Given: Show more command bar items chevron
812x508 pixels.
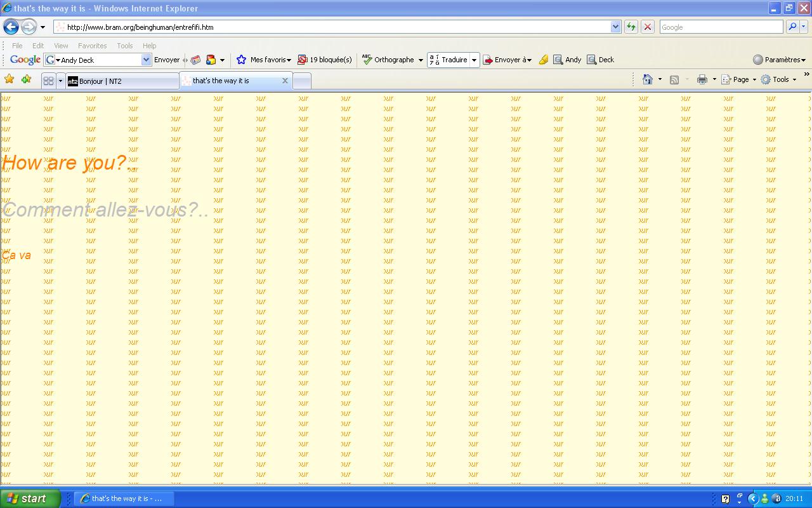Looking at the screenshot, I should [806, 75].
